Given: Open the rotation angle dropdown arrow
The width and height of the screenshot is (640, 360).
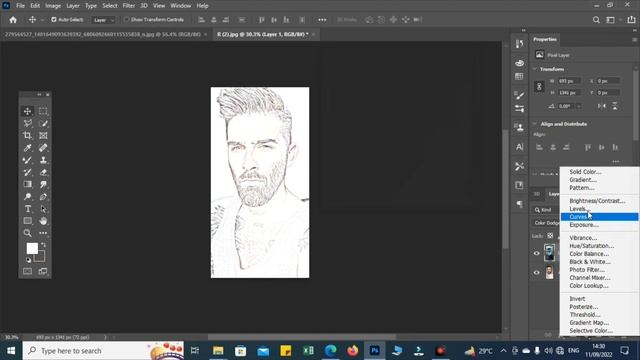Looking at the screenshot, I should (578, 106).
